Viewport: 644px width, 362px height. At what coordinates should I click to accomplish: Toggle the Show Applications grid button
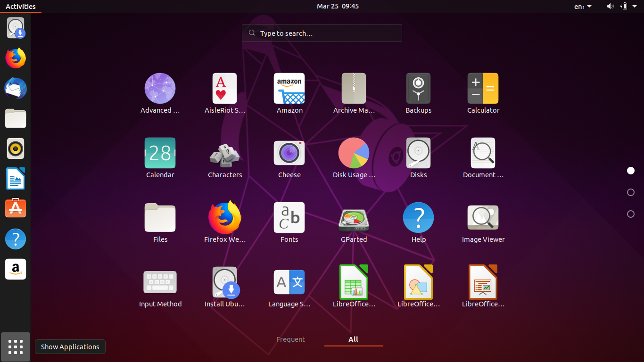tap(16, 347)
